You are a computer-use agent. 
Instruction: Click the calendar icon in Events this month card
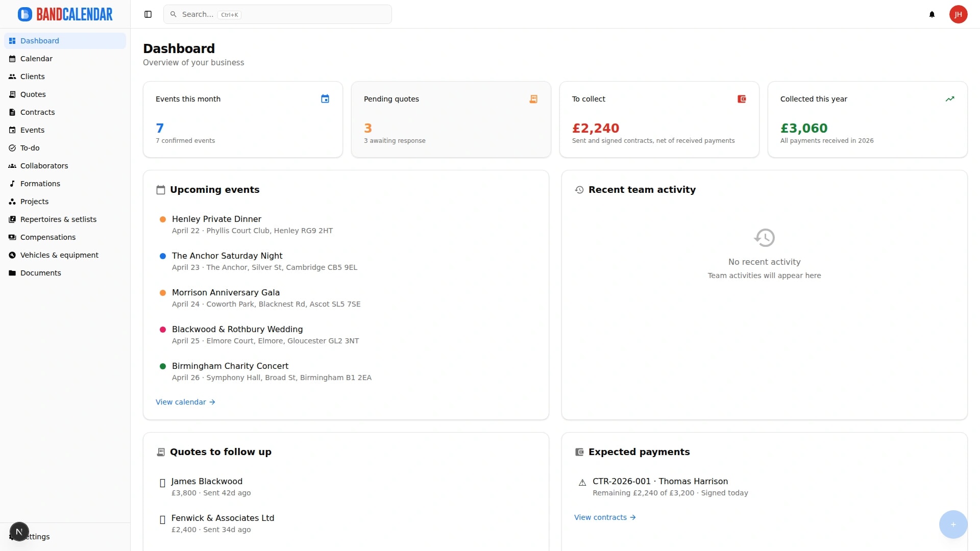point(325,99)
